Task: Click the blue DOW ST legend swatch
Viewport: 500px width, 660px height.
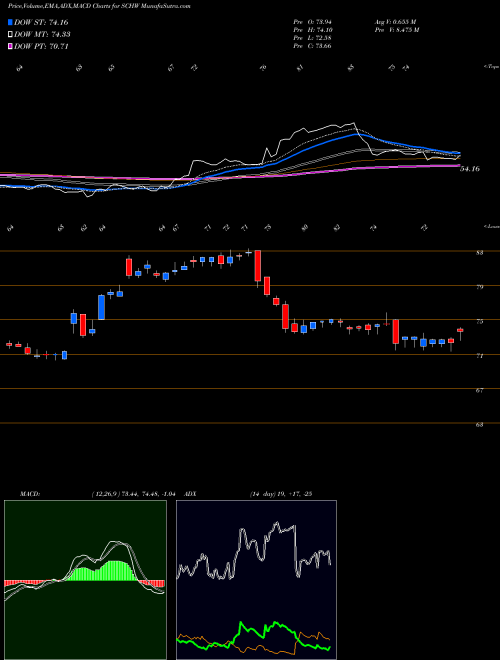Action: coord(11,23)
